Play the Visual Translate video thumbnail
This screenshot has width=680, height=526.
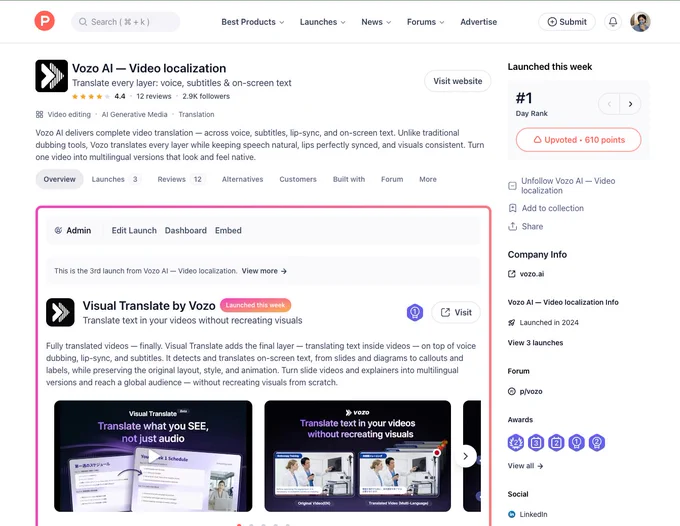point(153,456)
